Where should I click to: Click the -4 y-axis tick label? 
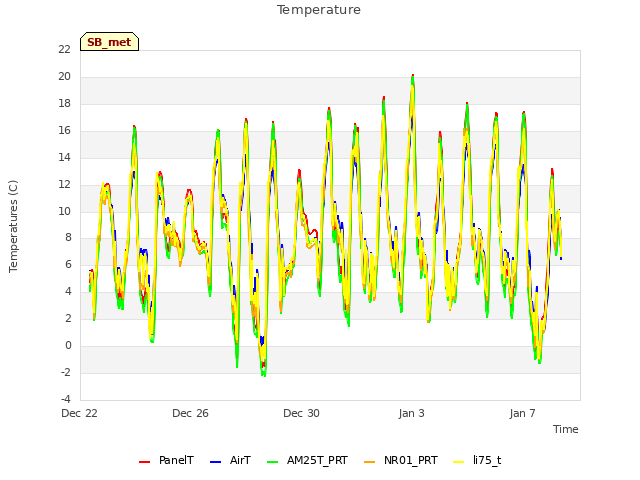pos(66,399)
